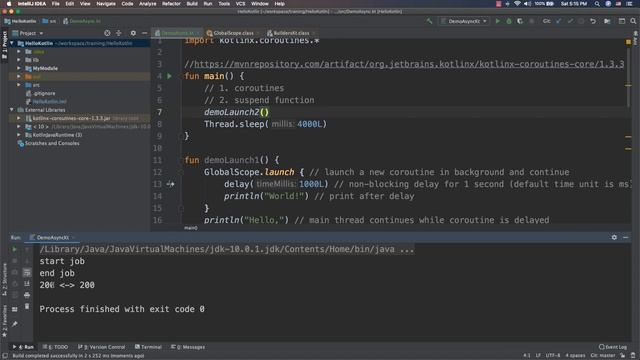Viewport: 640px width, 360px height.
Task: Expand the MyModule node
Action: pos(19,68)
